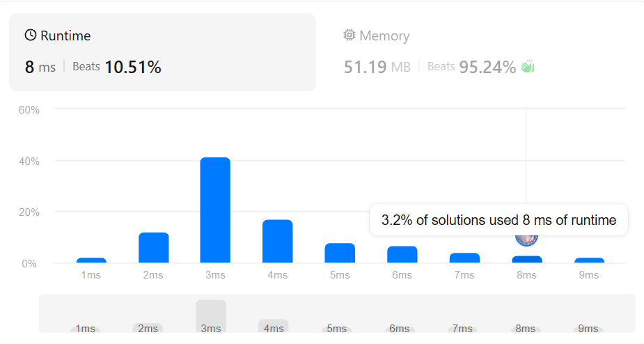Click the 5ms bar in the chart
644x344 pixels.
pos(340,253)
